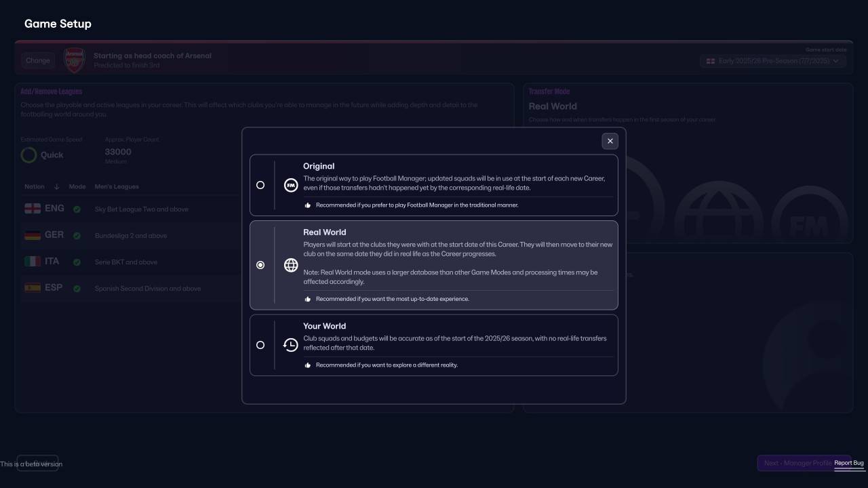Click the Real World larger database note

(450, 277)
